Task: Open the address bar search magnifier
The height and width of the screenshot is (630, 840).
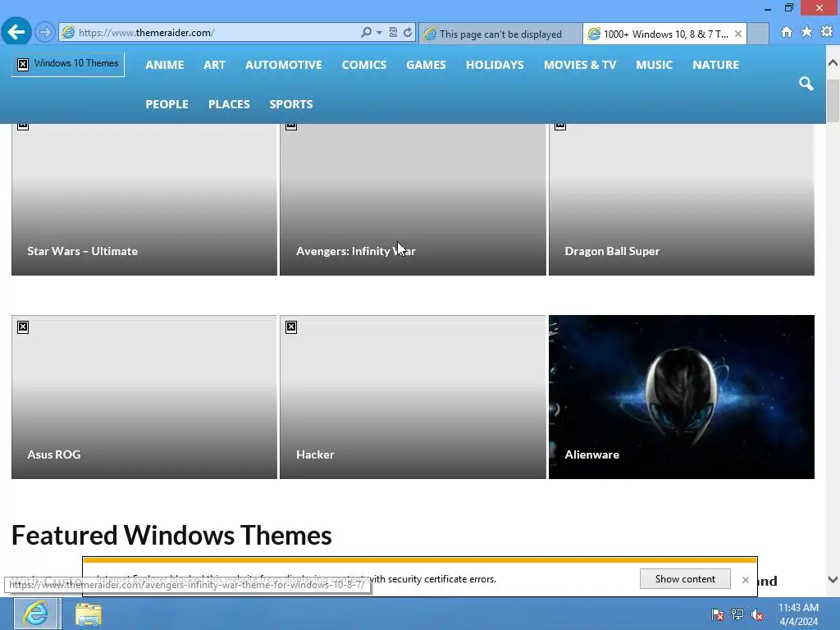Action: [x=366, y=33]
